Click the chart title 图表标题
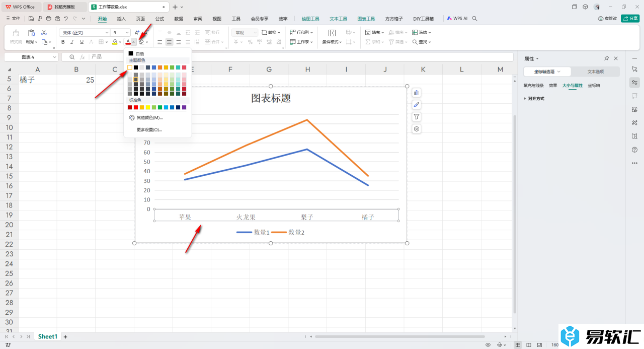 coord(271,98)
